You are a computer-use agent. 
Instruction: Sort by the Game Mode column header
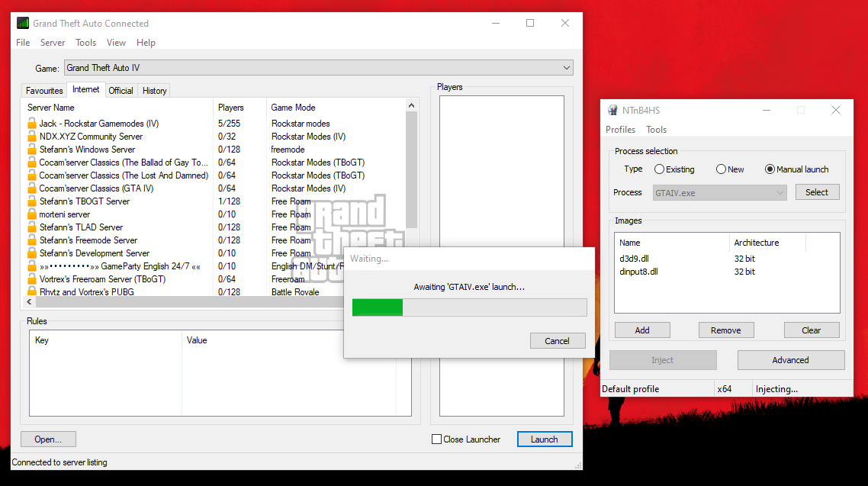coord(336,108)
